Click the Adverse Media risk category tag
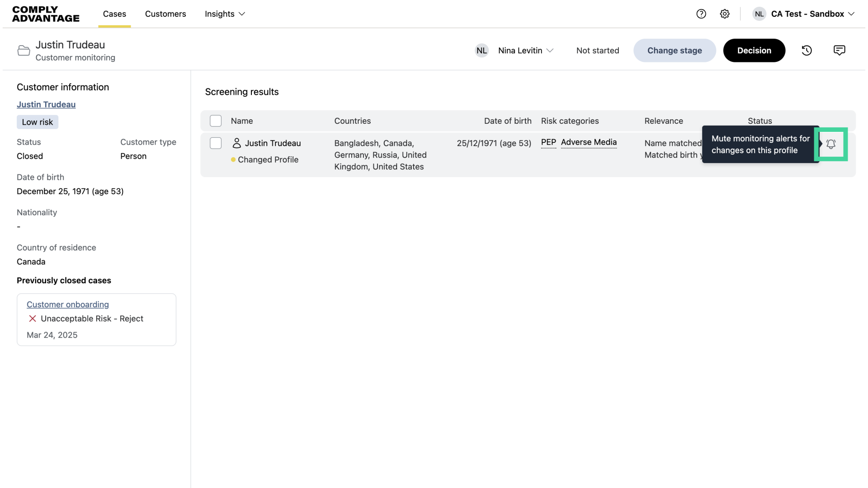Screen dimensions: 868x488 pos(589,142)
